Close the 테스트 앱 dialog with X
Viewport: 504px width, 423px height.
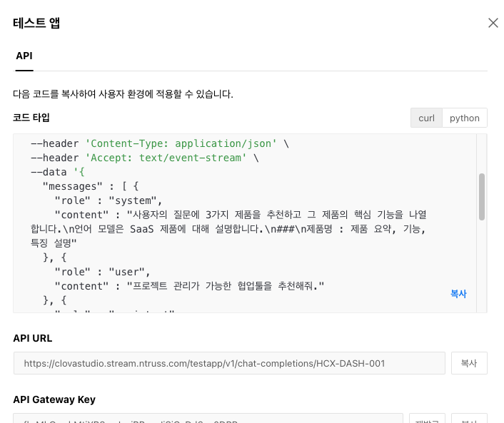(x=493, y=23)
